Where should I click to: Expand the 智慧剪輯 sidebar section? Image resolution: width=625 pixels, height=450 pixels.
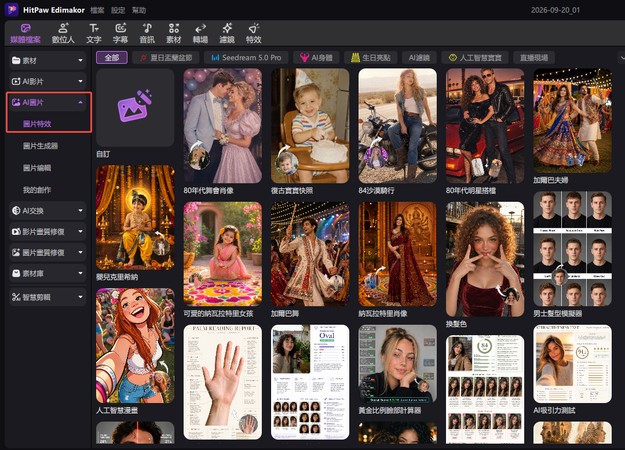click(48, 297)
